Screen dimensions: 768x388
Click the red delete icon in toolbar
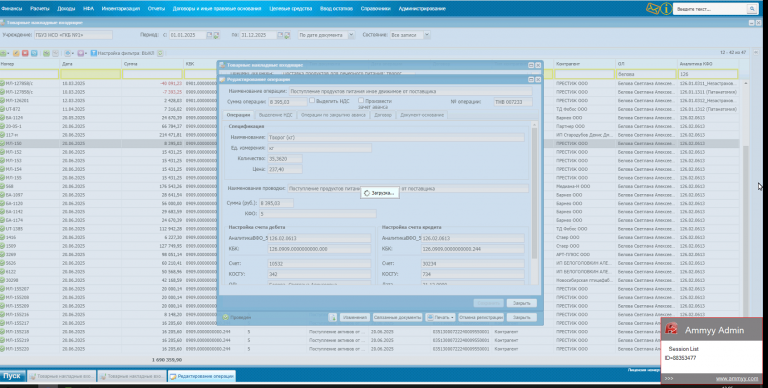pyautogui.click(x=25, y=53)
